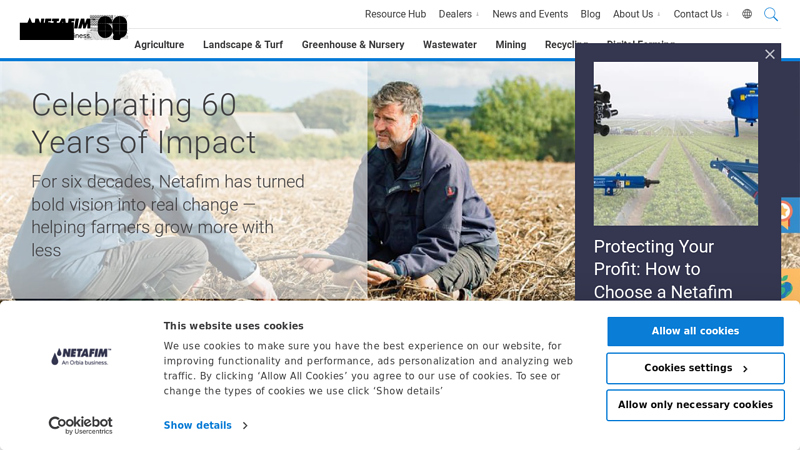Image resolution: width=800 pixels, height=450 pixels.
Task: Click the orange award badge icon
Action: 788,214
